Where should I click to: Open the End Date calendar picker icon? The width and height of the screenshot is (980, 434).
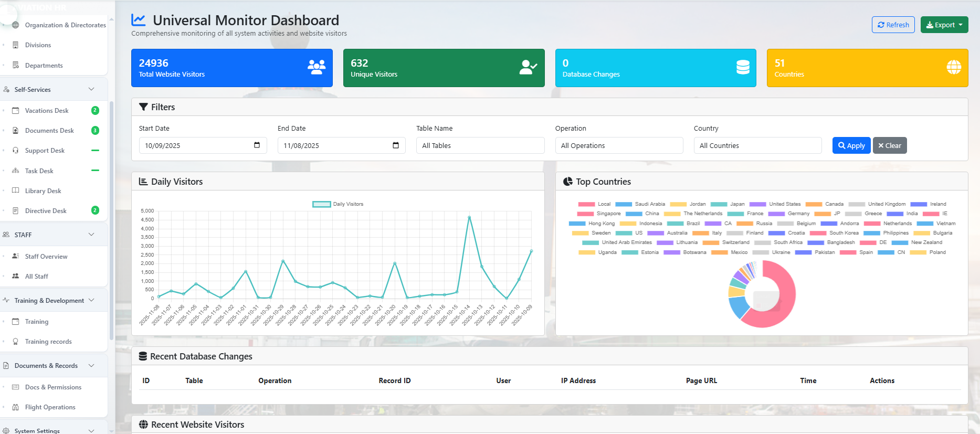click(396, 145)
